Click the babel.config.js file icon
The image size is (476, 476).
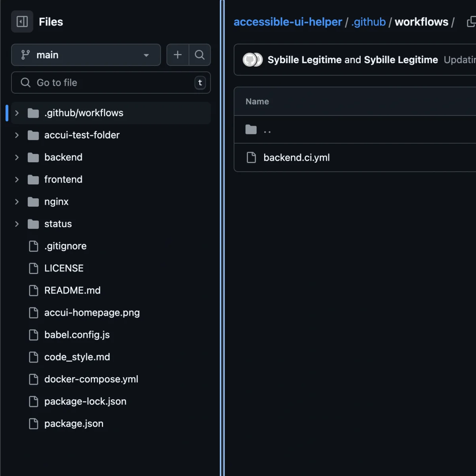(34, 335)
